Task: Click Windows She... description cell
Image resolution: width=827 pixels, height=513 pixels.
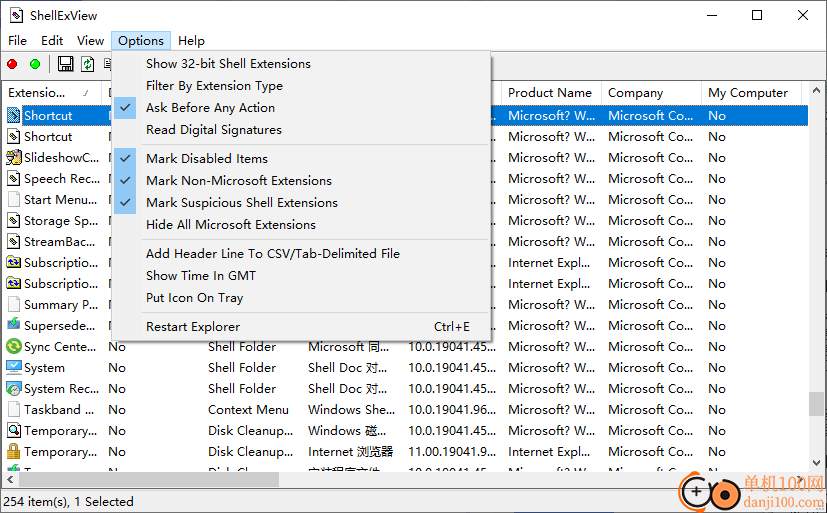Action: pos(351,410)
